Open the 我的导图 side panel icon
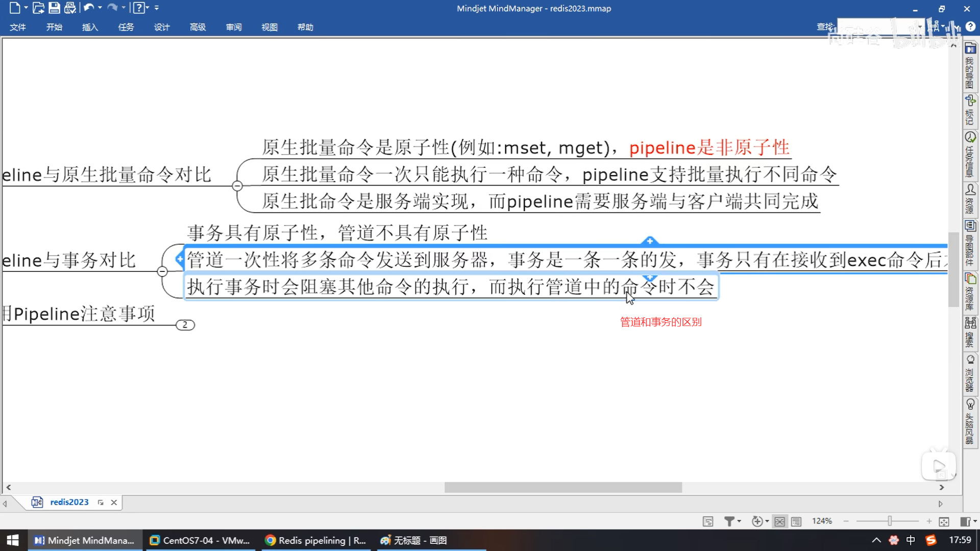Image resolution: width=980 pixels, height=551 pixels. pyautogui.click(x=970, y=49)
